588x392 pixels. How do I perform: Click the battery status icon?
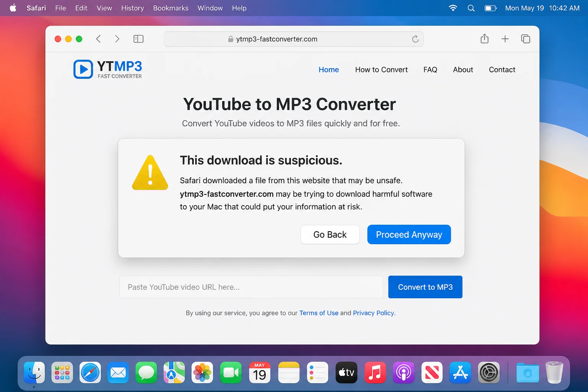(x=491, y=8)
